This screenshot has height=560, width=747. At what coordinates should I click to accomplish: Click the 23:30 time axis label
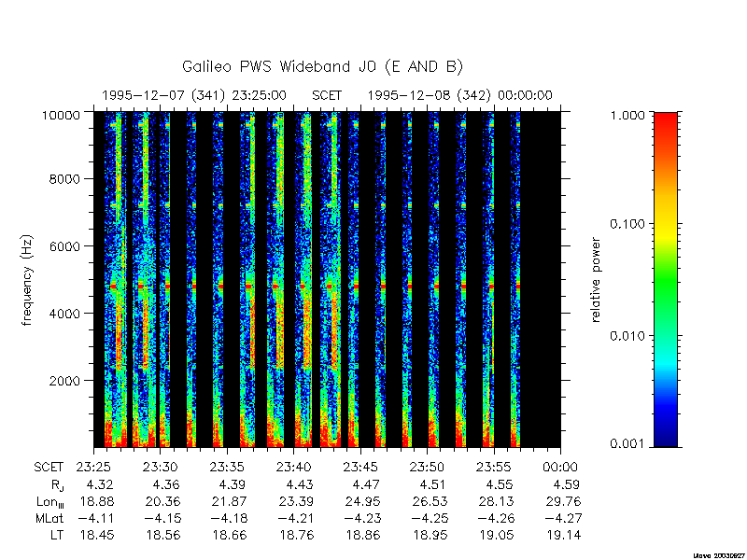point(161,467)
